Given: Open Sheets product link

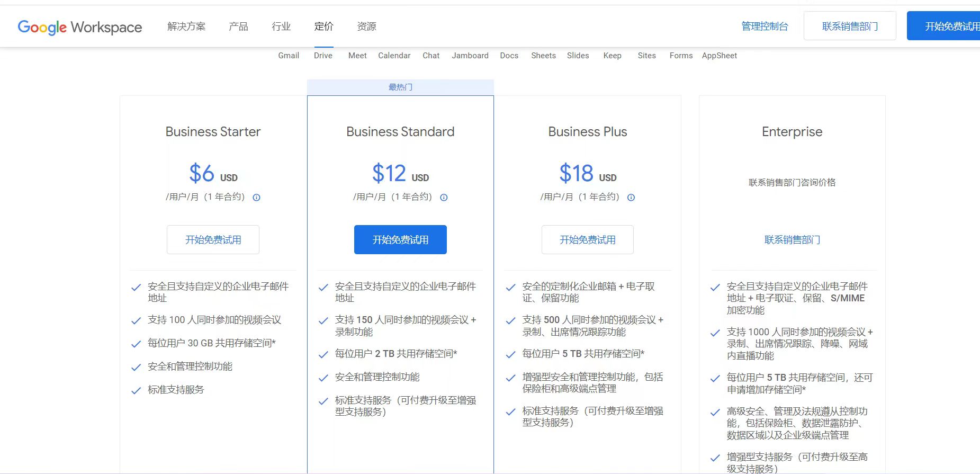Looking at the screenshot, I should [544, 56].
